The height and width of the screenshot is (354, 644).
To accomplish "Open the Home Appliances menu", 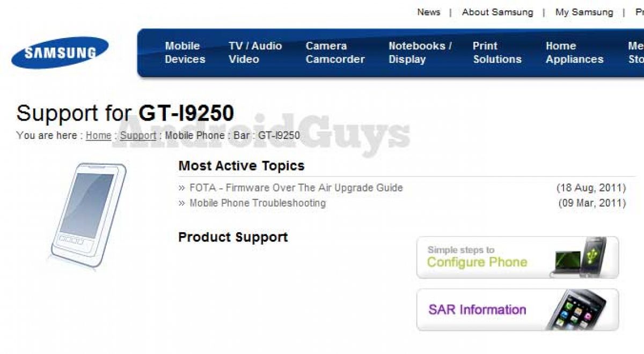I will click(x=574, y=53).
